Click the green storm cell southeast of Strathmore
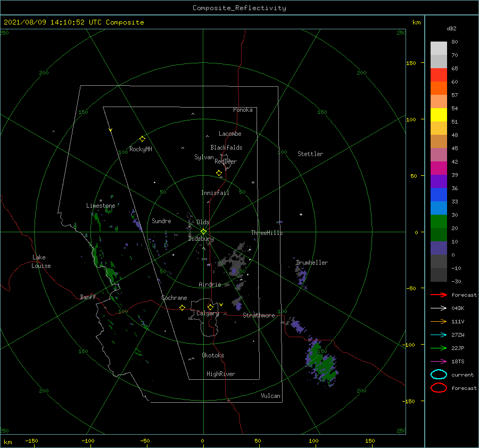Image resolution: width=479 pixels, height=448 pixels. [323, 362]
